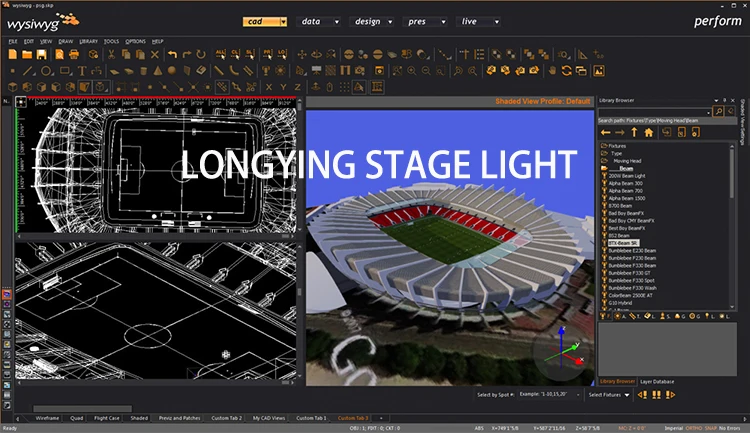Click the Save file floppy disk icon
Viewport: 750px width, 433px height.
tap(42, 55)
